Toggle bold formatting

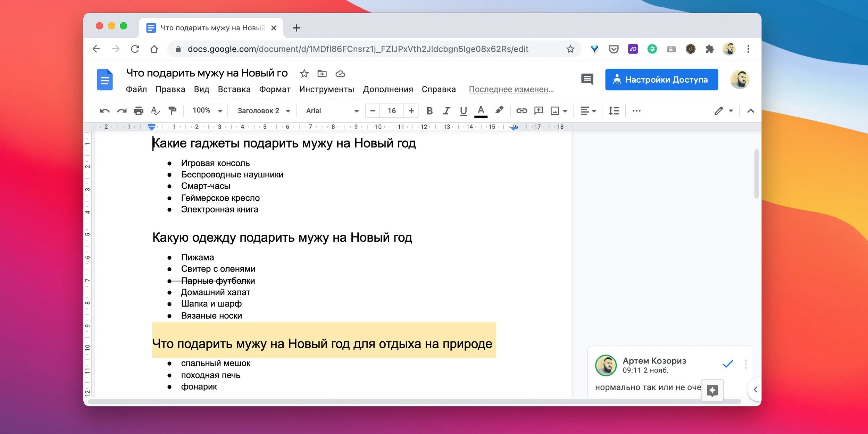click(x=429, y=111)
